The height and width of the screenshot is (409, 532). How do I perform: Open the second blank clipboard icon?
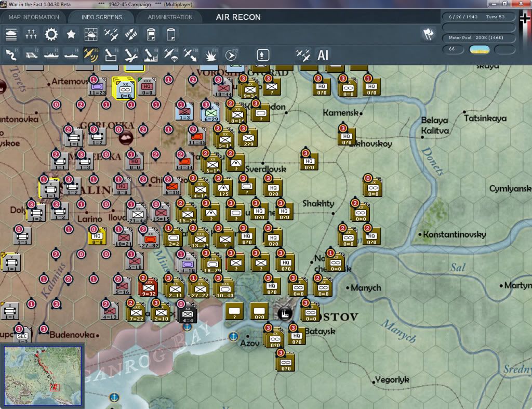pos(171,35)
